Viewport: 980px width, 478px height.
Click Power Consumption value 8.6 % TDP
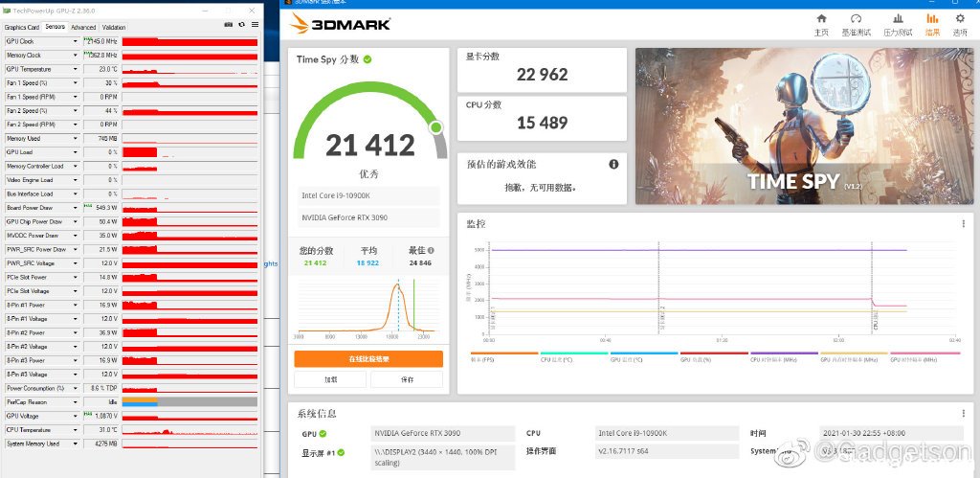(100, 389)
